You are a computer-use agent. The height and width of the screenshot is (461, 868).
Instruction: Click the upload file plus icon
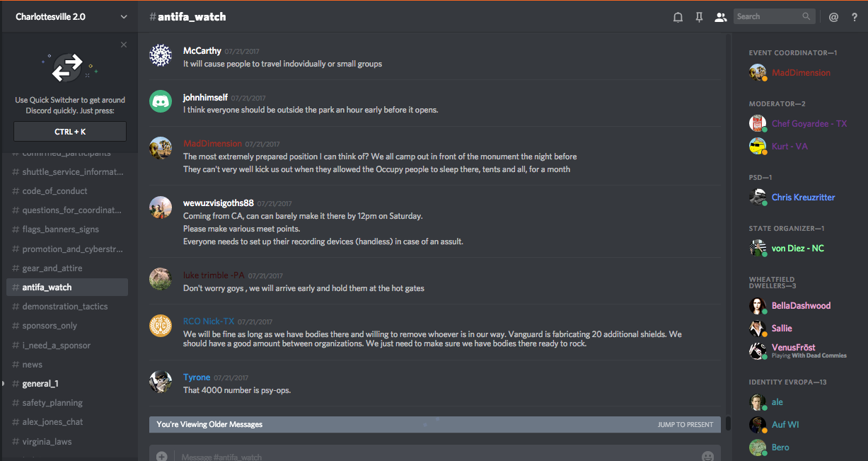click(x=161, y=456)
